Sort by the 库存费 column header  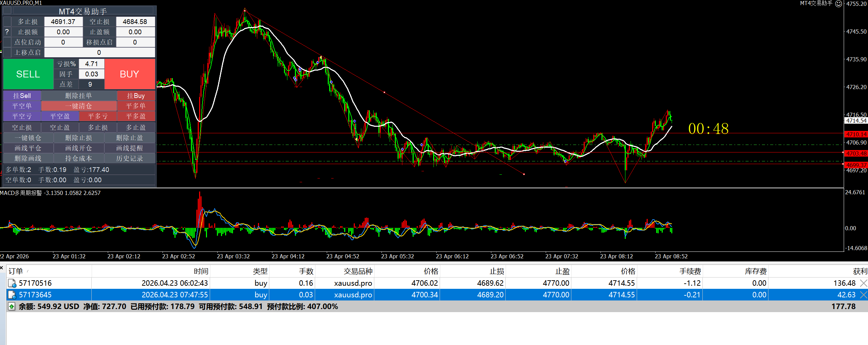coord(736,271)
